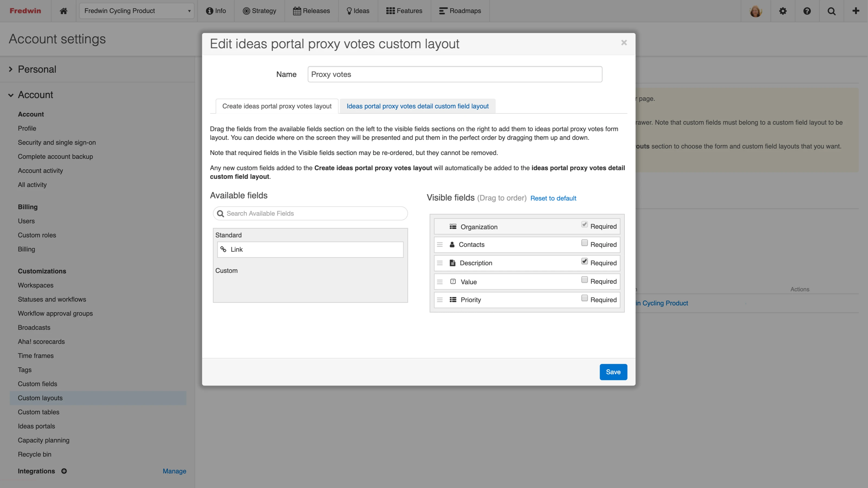Viewport: 868px width, 488px height.
Task: Grab the drag handle beside Contacts field
Action: (440, 244)
